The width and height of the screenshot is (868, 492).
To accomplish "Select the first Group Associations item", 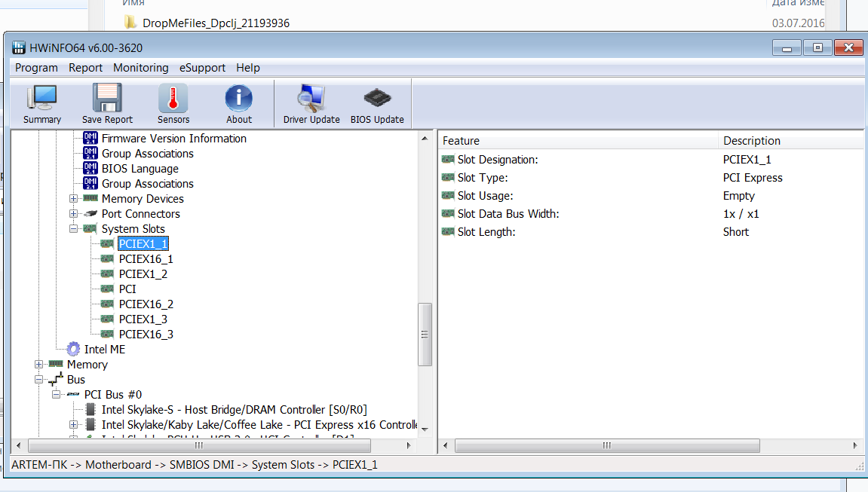I will (x=147, y=153).
